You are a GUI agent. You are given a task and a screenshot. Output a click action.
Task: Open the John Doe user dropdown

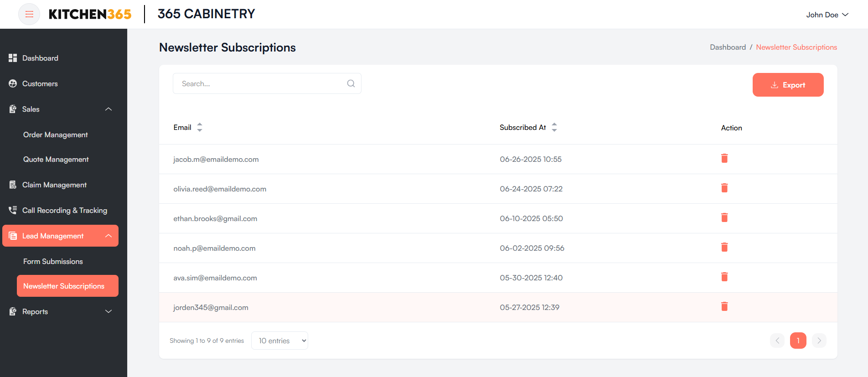(827, 15)
